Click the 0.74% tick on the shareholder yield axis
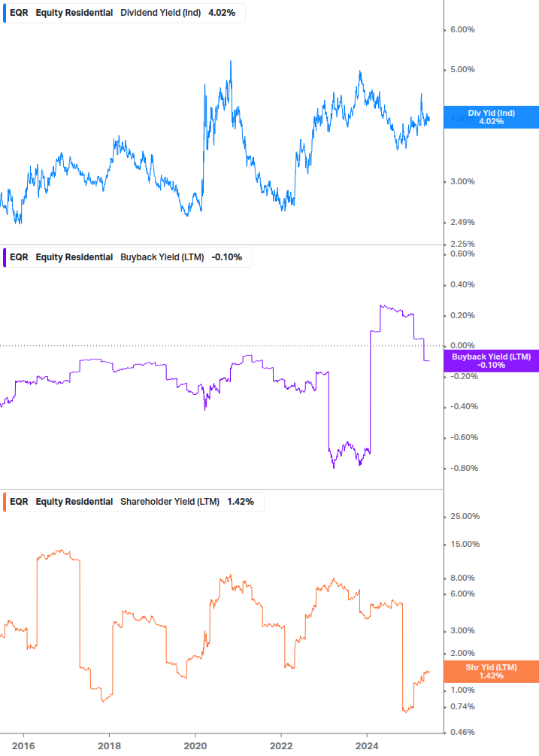 462,707
